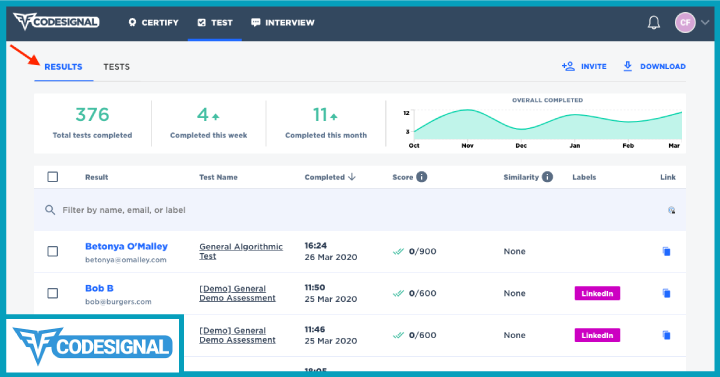
Task: Copy link for the third result row
Action: tap(666, 335)
